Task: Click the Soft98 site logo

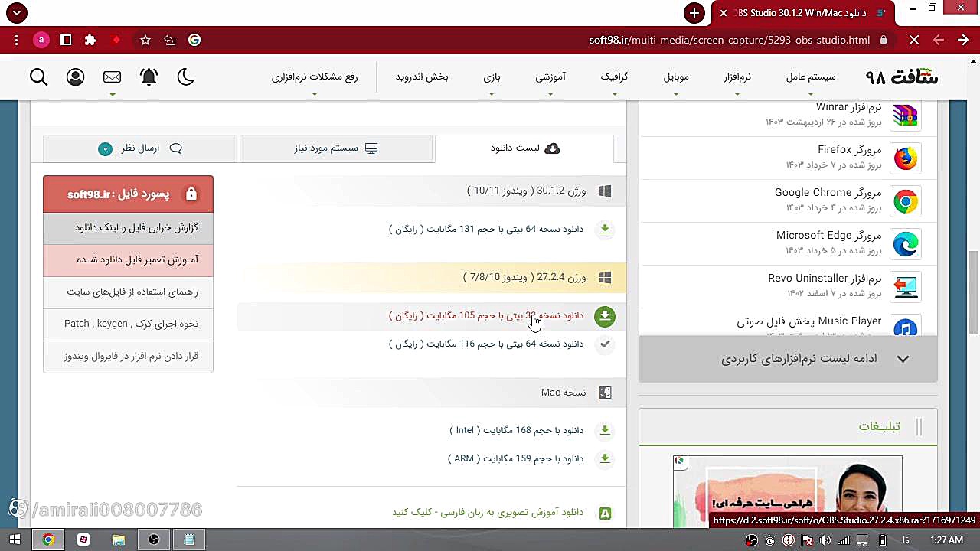Action: [901, 77]
